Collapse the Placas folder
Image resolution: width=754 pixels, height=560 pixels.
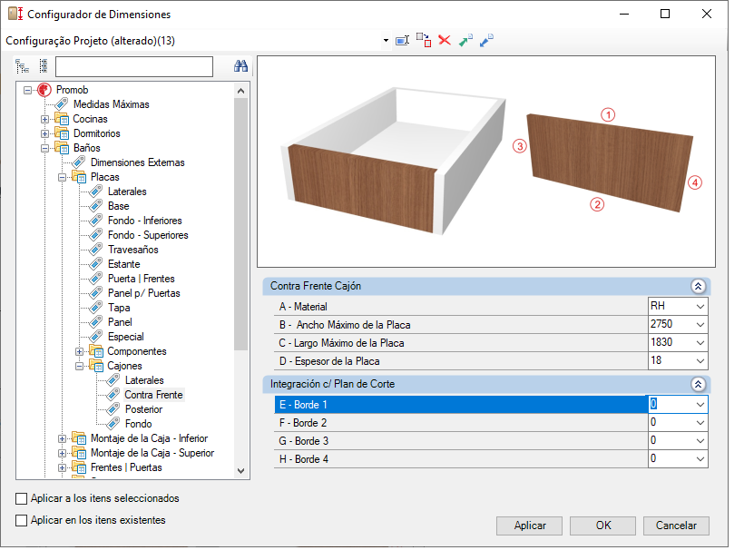coord(62,177)
